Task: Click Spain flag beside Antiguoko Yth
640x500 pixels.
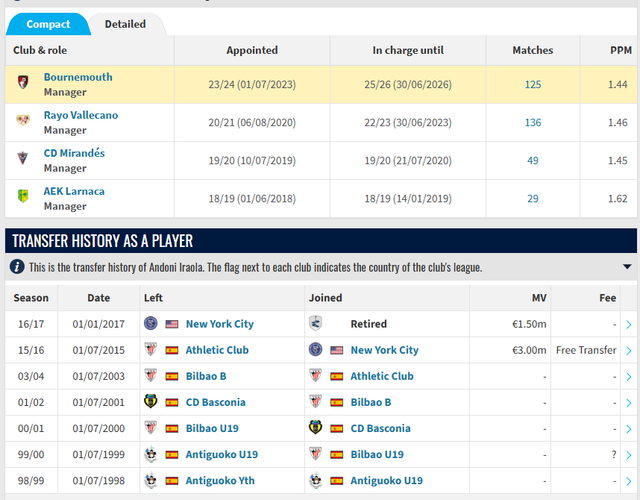Action: pos(172,481)
